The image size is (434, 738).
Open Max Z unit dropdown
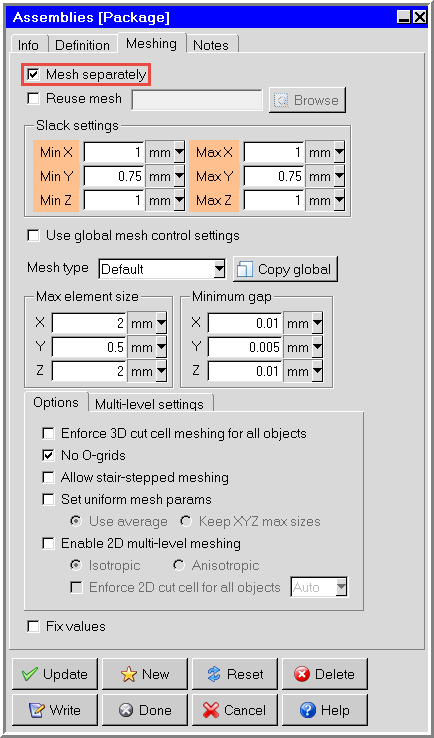[339, 201]
